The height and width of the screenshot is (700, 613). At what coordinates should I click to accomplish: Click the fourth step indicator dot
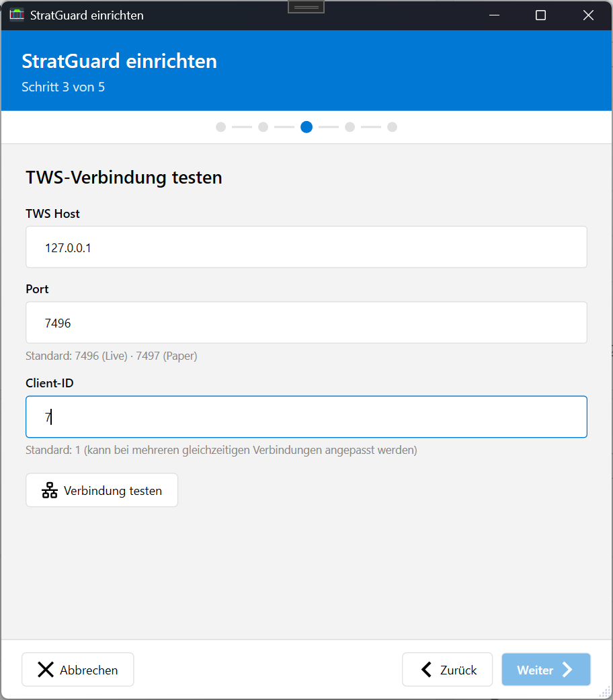pyautogui.click(x=350, y=127)
